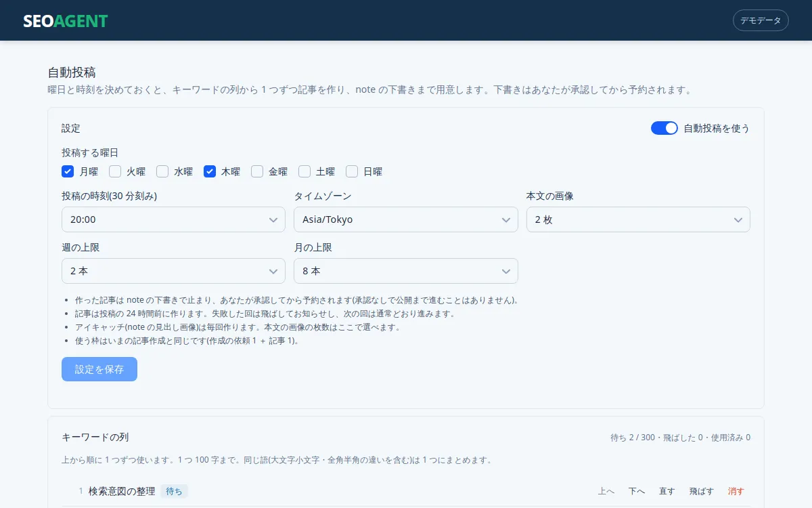Check the 水曜 checkbox
Image resolution: width=812 pixels, height=508 pixels.
162,171
